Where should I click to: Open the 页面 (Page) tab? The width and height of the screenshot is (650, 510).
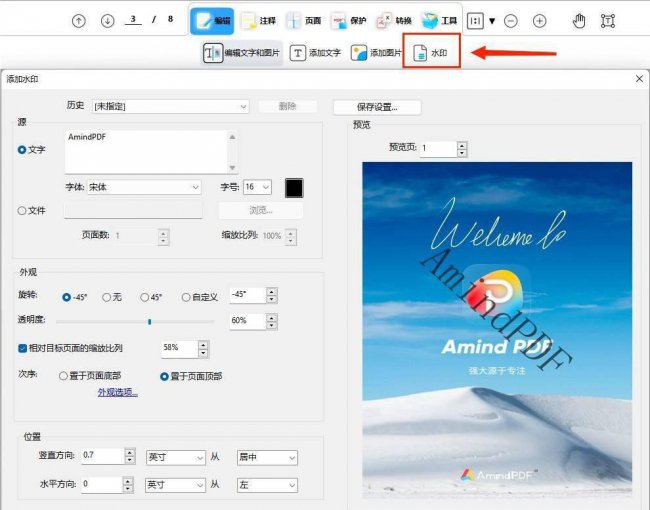click(304, 21)
